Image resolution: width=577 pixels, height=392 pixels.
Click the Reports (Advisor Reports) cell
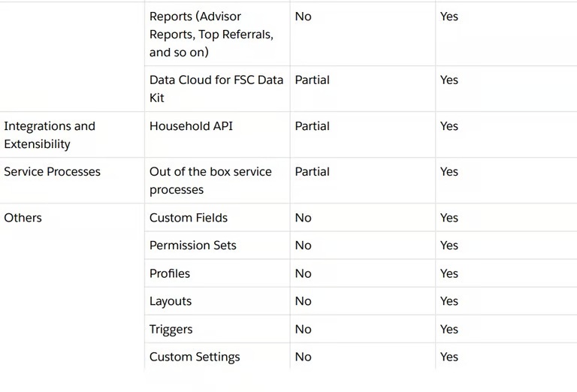[211, 35]
